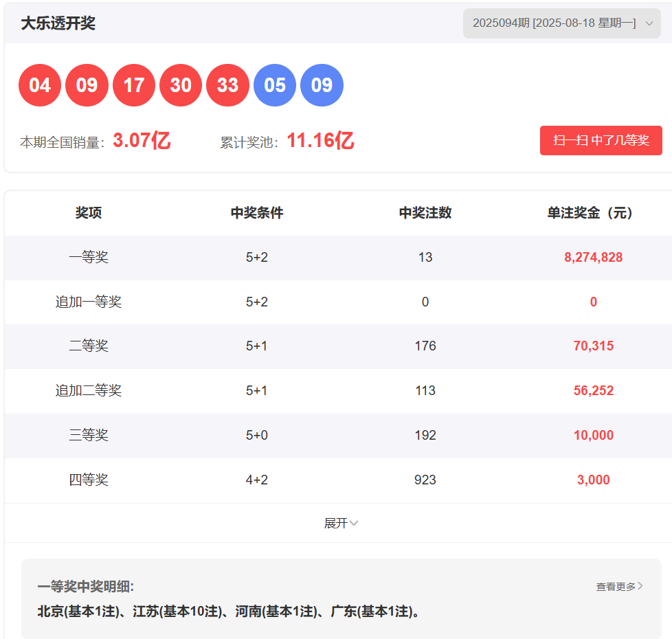
Task: Select the 一等奖 row label
Action: pos(89,258)
